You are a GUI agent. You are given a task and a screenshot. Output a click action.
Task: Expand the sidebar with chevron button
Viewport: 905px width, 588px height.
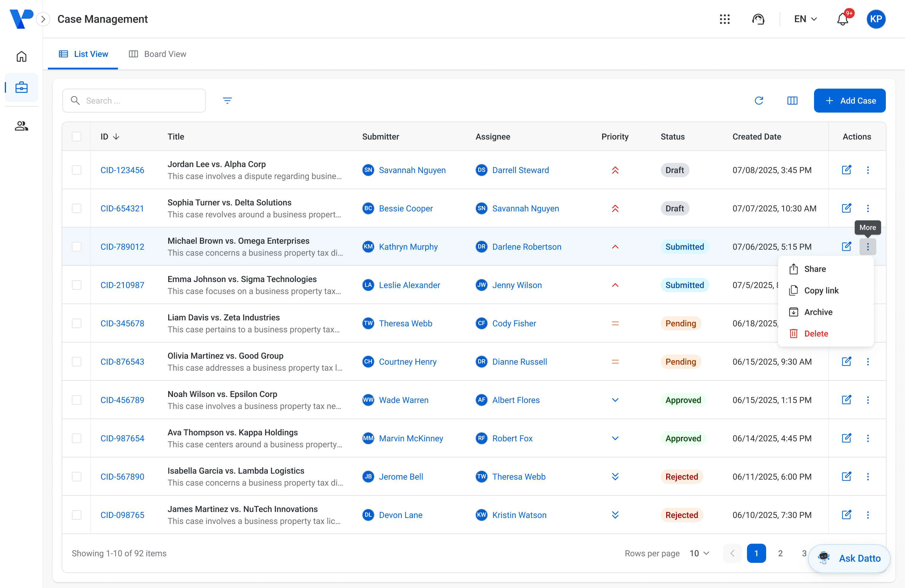tap(43, 19)
